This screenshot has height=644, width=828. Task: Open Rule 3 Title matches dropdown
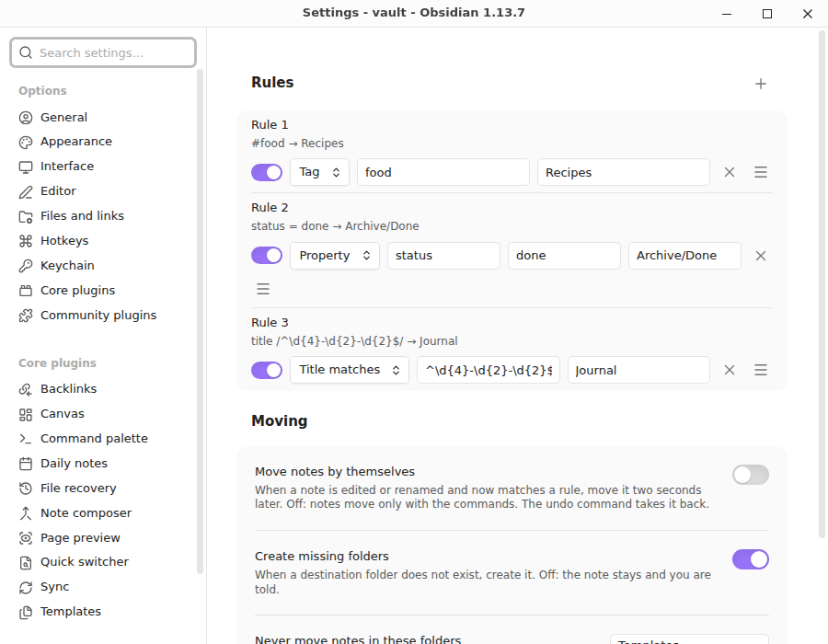click(350, 370)
